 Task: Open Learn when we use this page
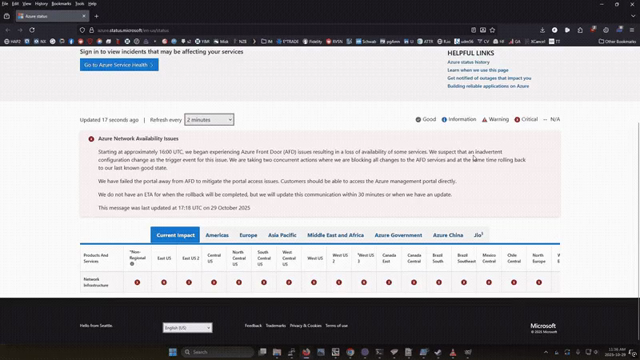(x=478, y=70)
